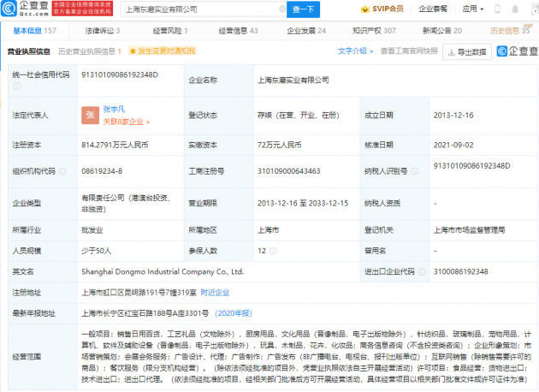539x392 pixels.
Task: Click the mobile phone icon in header
Action: [x=497, y=9]
